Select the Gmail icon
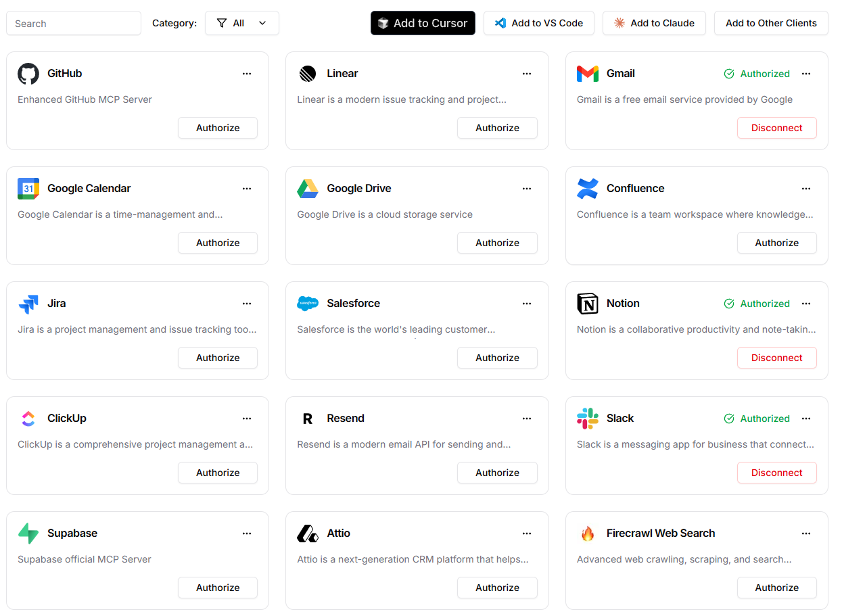The height and width of the screenshot is (616, 842). coord(587,73)
